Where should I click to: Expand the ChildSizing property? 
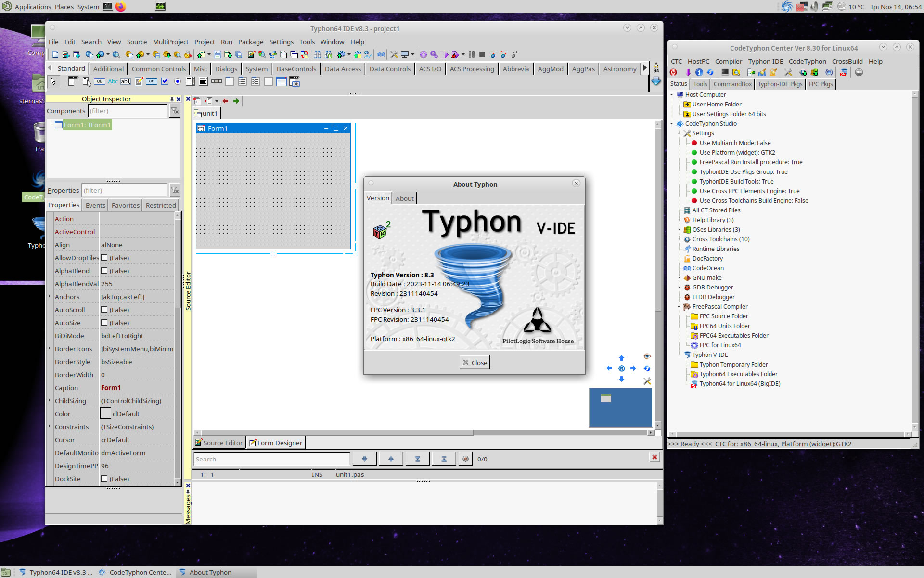coord(50,401)
